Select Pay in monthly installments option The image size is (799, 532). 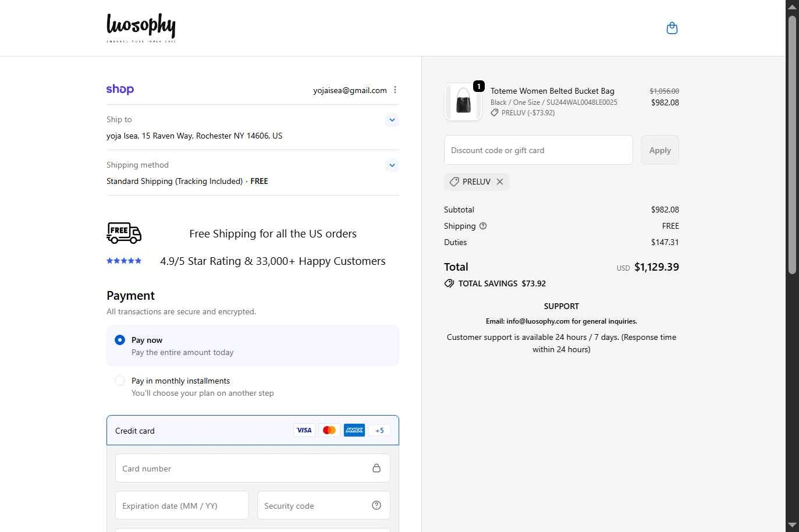pos(120,381)
